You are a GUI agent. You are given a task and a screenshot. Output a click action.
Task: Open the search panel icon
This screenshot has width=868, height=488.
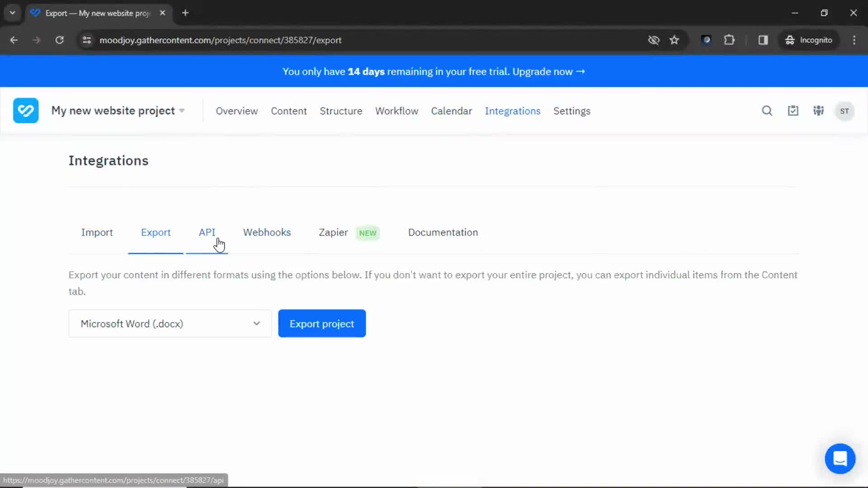click(767, 111)
